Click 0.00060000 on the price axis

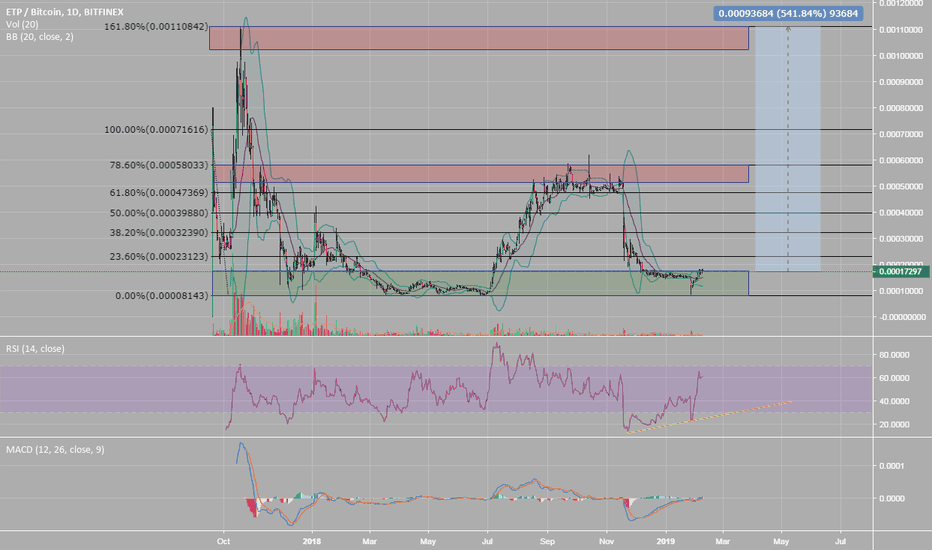tap(902, 161)
